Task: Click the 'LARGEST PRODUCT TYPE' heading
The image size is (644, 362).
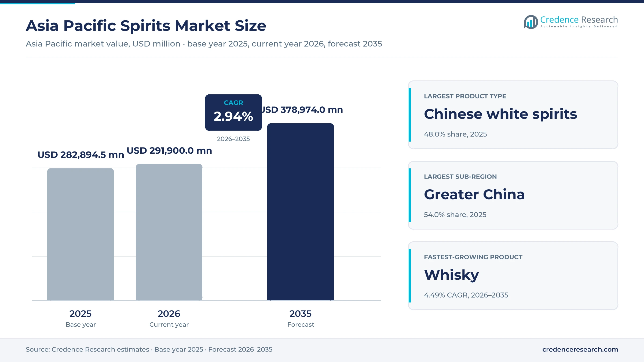Action: click(x=465, y=96)
